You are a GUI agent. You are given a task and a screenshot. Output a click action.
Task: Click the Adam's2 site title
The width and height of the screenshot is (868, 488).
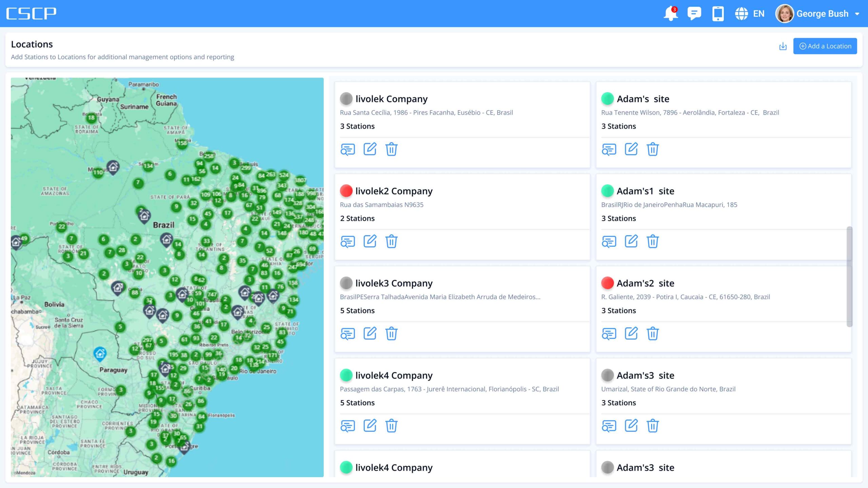click(645, 283)
